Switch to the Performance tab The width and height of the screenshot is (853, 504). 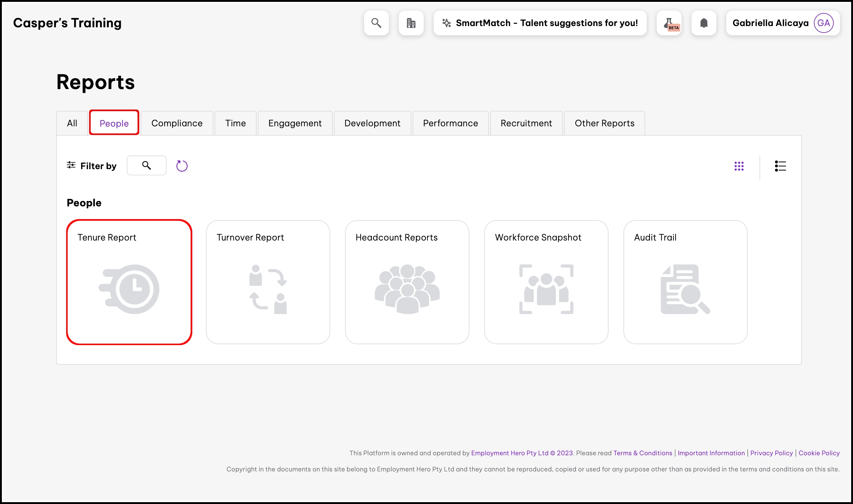point(451,123)
